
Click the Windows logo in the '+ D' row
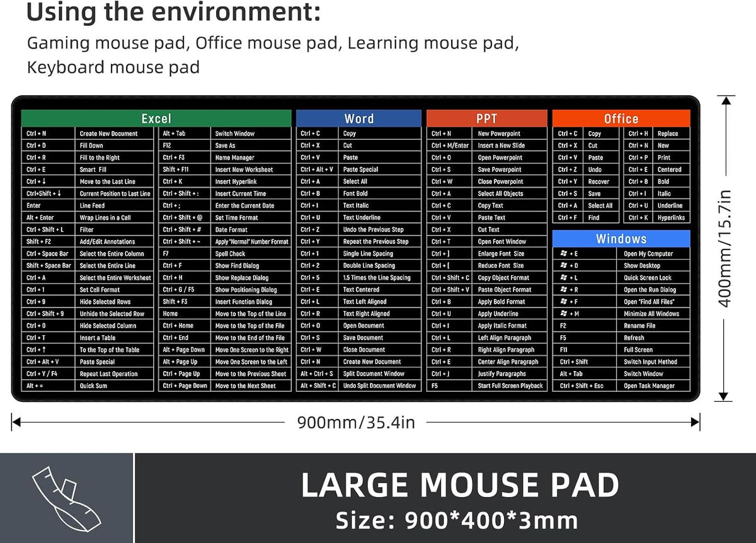564,266
